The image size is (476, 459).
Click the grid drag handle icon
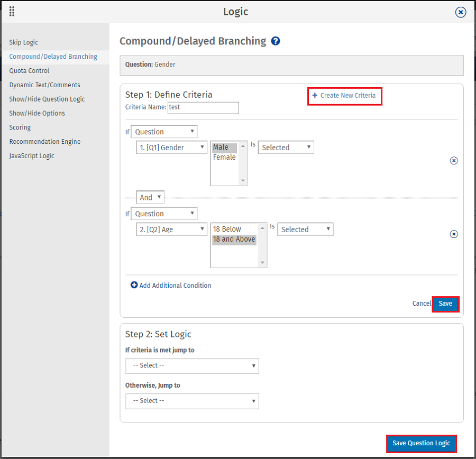tap(12, 12)
